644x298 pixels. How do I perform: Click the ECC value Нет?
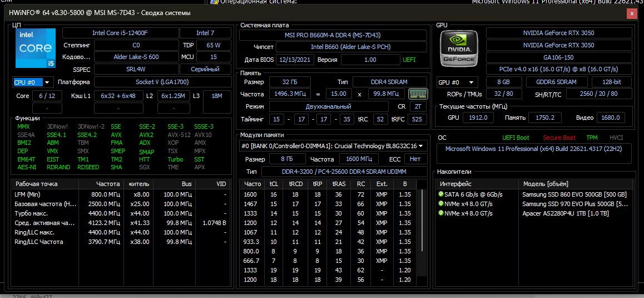click(x=415, y=159)
